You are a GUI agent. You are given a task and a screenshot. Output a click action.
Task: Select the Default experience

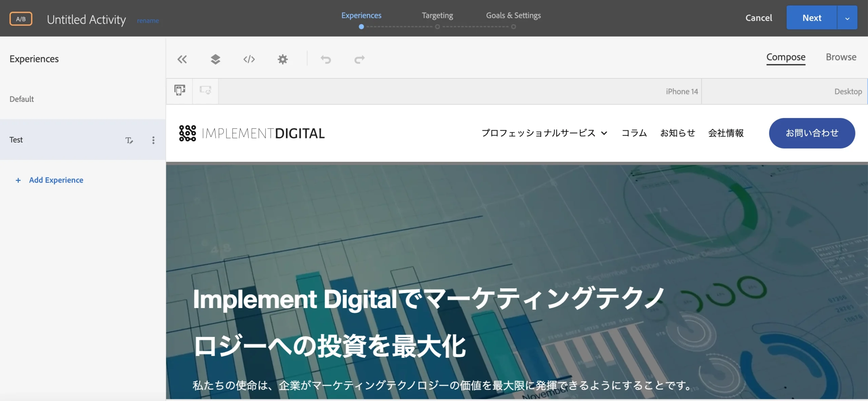pyautogui.click(x=83, y=99)
